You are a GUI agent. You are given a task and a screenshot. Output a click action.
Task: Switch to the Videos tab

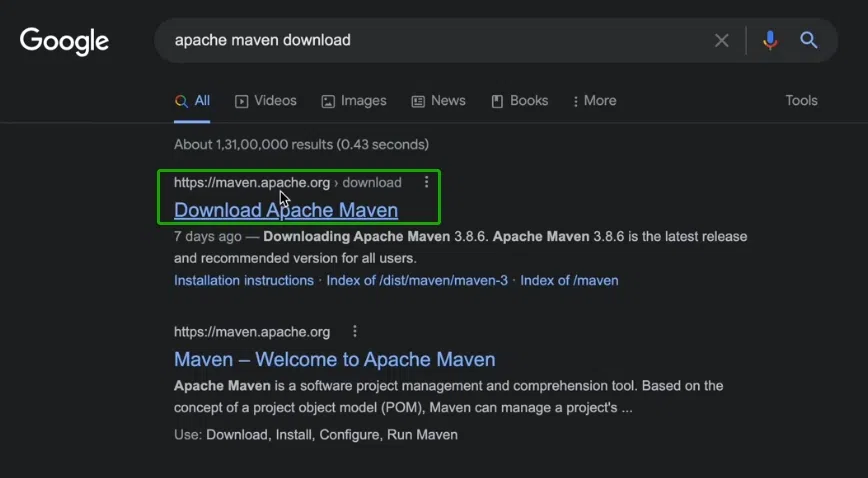click(x=266, y=101)
